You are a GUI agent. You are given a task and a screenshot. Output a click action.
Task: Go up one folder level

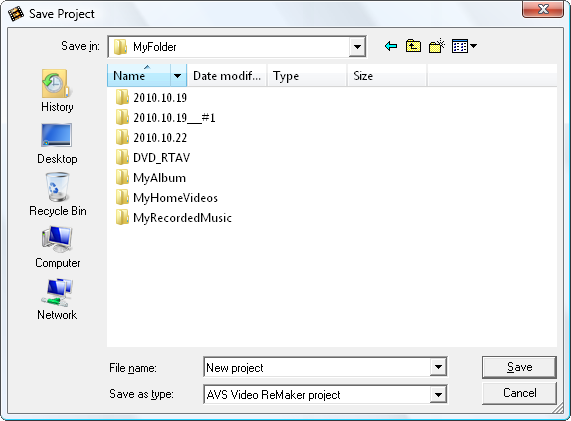click(413, 46)
